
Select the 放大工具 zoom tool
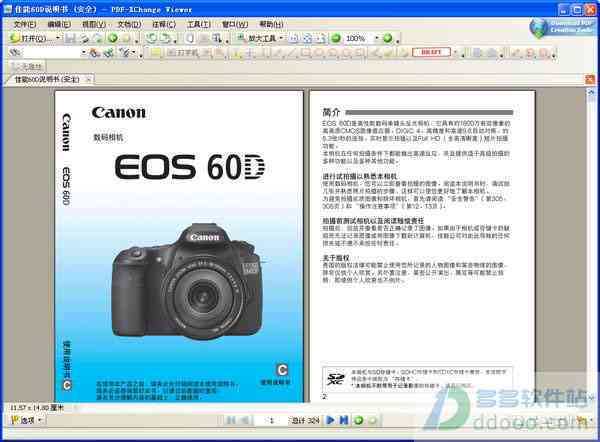258,38
